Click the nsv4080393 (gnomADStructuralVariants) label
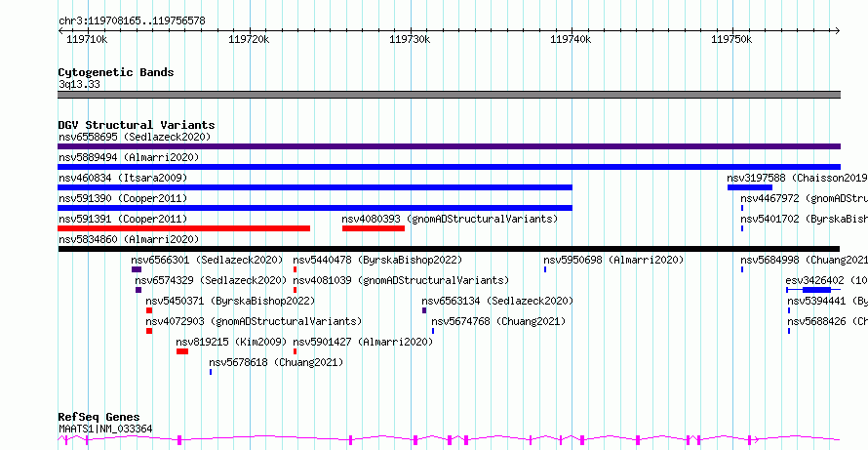The width and height of the screenshot is (868, 450). [x=450, y=219]
